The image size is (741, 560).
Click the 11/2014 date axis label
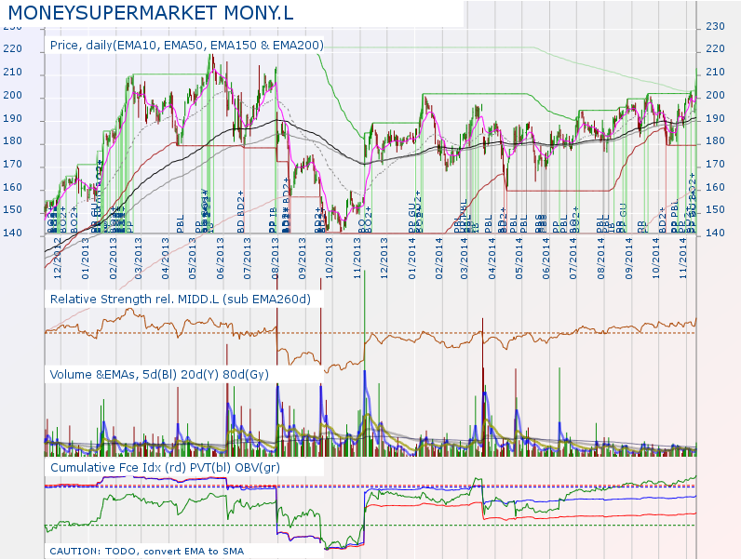[x=683, y=259]
